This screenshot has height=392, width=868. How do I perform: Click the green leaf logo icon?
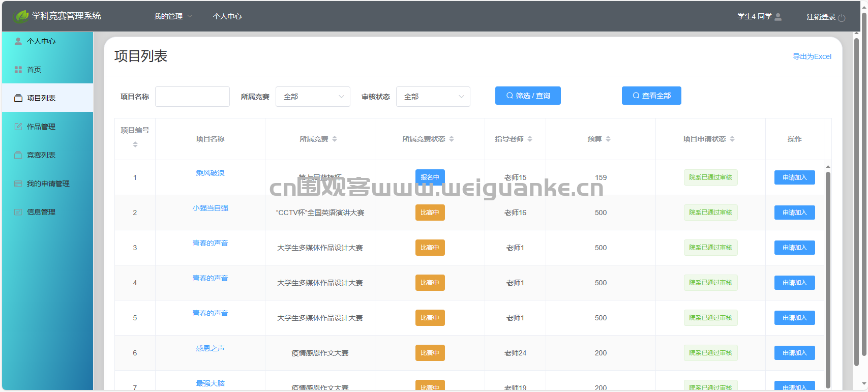pyautogui.click(x=21, y=16)
